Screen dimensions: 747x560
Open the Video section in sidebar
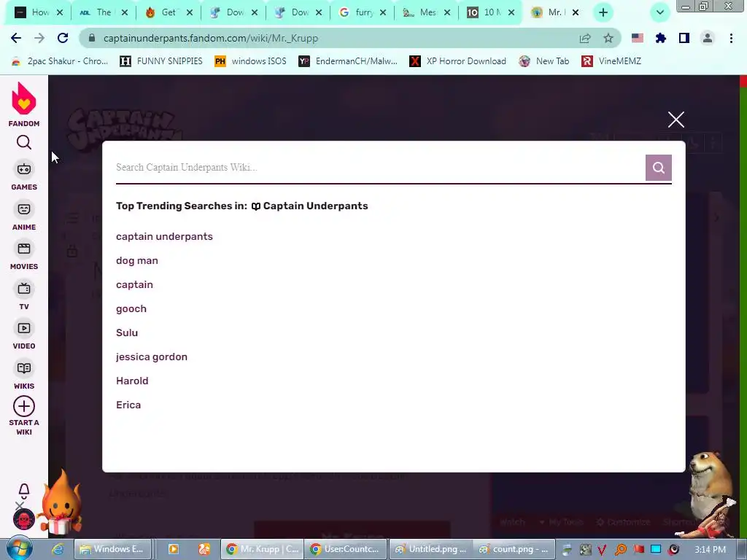(24, 335)
